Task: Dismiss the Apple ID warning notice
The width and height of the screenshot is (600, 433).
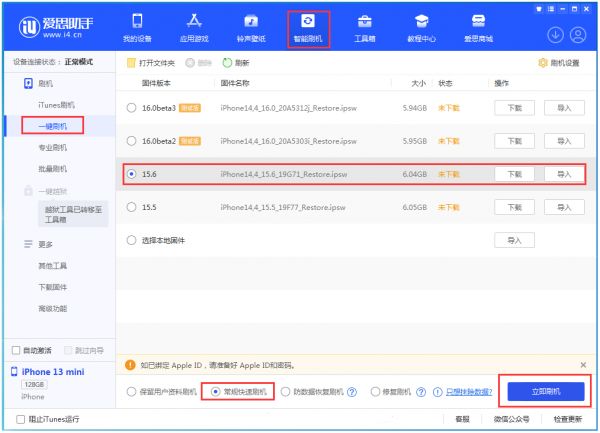Action: click(583, 365)
